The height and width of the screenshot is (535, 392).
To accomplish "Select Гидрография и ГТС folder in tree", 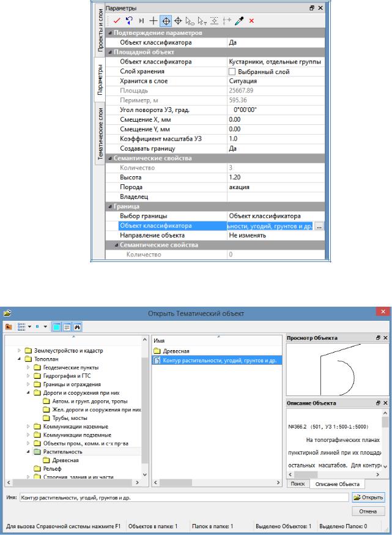I will (67, 376).
